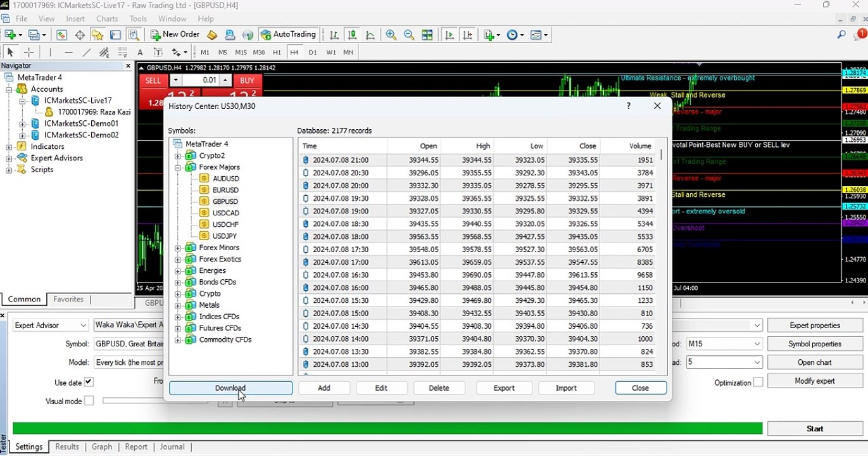This screenshot has width=868, height=456.
Task: Switch chart timeframe to M15
Action: click(x=241, y=53)
